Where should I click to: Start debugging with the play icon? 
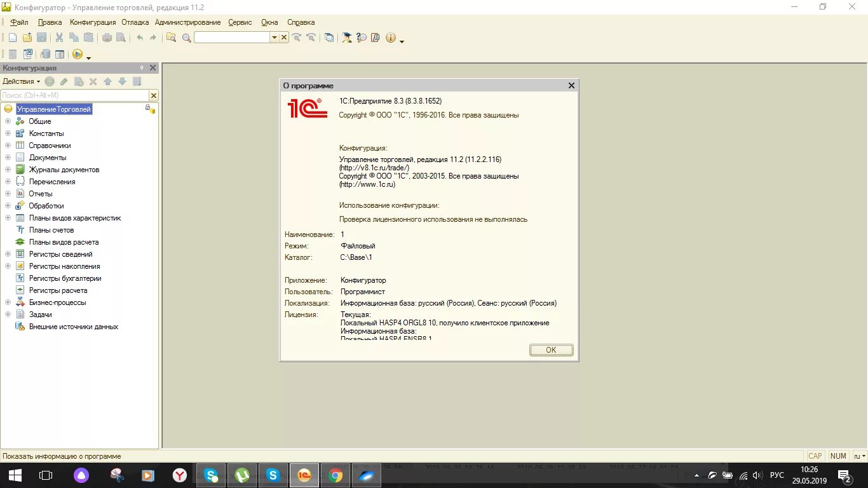[78, 55]
